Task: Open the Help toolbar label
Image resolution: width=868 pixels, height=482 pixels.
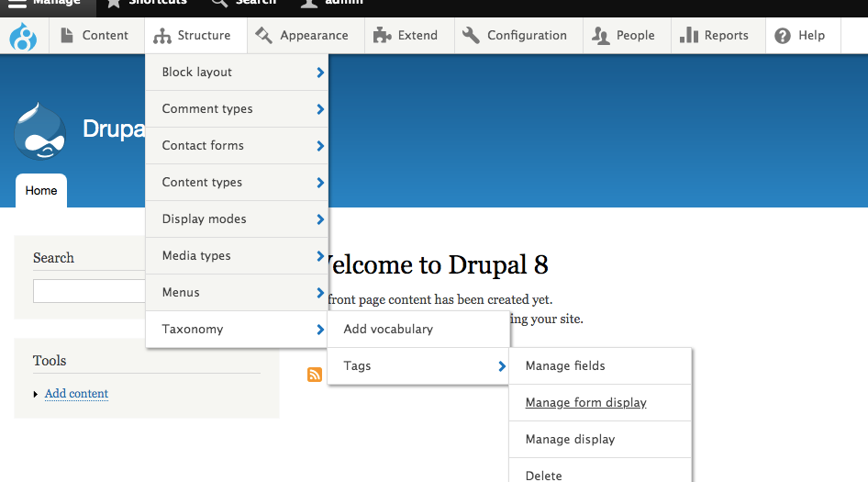Action: (x=811, y=36)
